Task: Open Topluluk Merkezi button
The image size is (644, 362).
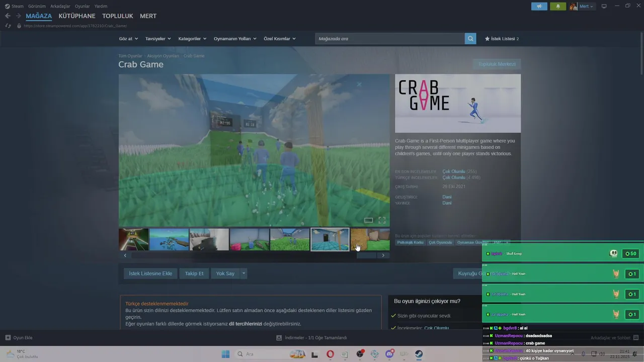Action: (x=497, y=64)
